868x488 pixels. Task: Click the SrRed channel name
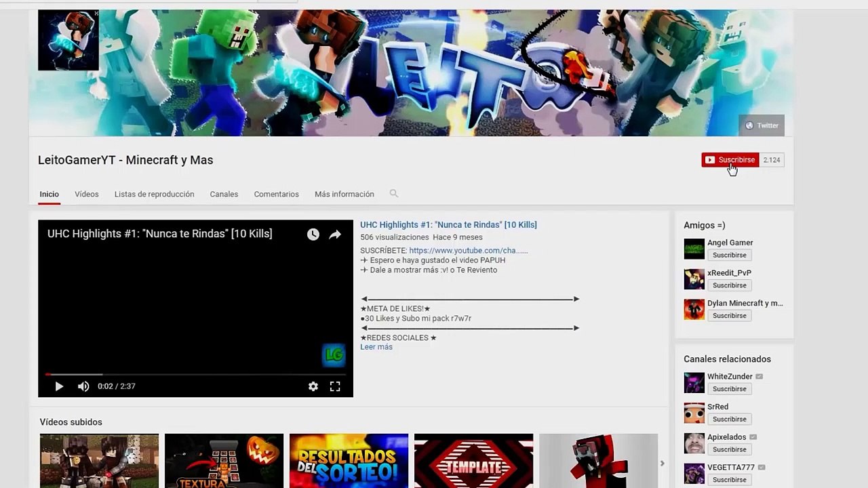(717, 407)
